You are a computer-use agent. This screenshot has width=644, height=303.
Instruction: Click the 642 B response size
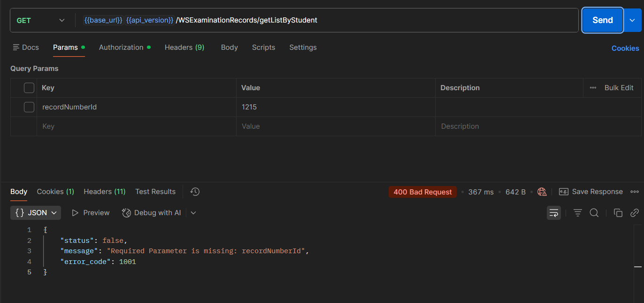click(515, 192)
